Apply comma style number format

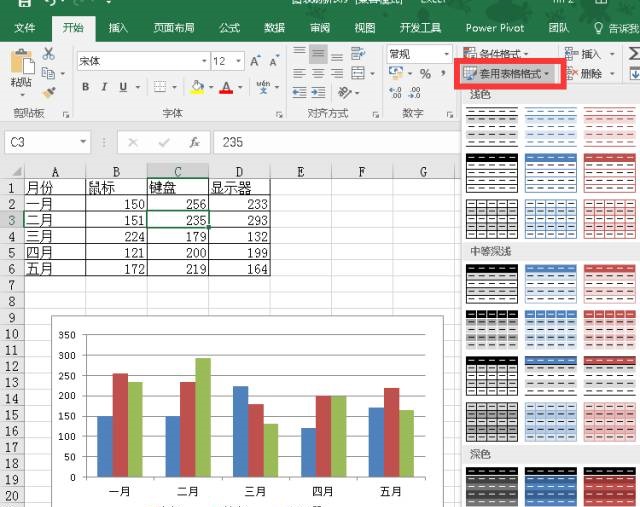[443, 74]
